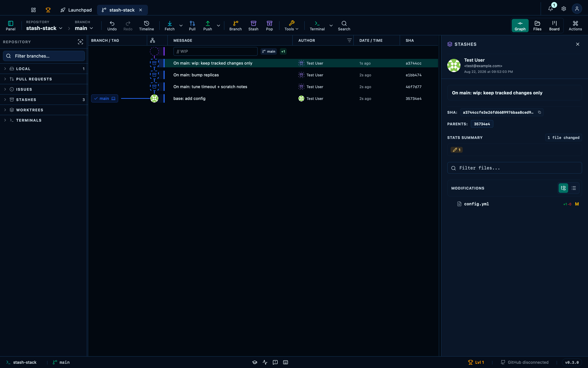This screenshot has width=588, height=368.
Task: Open the Terminal options dropdown arrow
Action: 331,26
